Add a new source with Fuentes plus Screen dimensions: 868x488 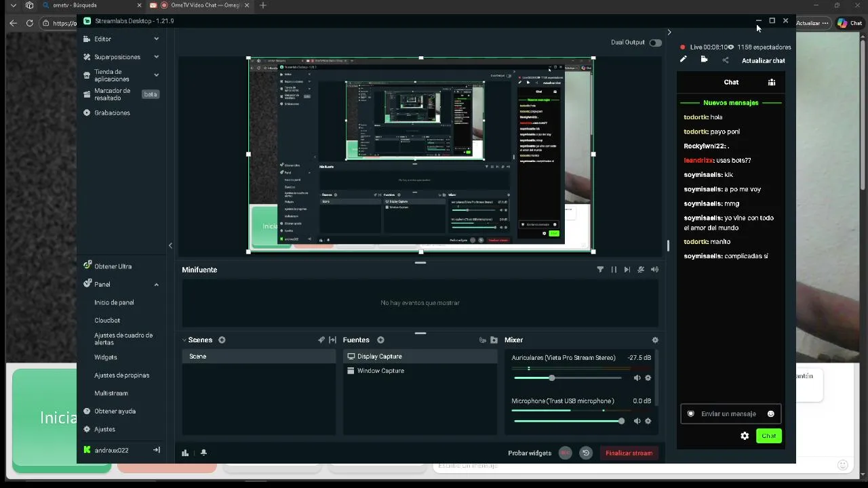pyautogui.click(x=380, y=340)
